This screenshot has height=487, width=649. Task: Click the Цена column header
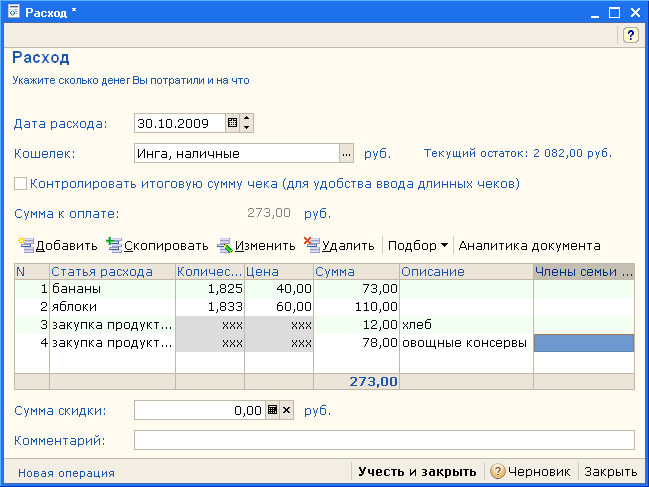pos(279,271)
